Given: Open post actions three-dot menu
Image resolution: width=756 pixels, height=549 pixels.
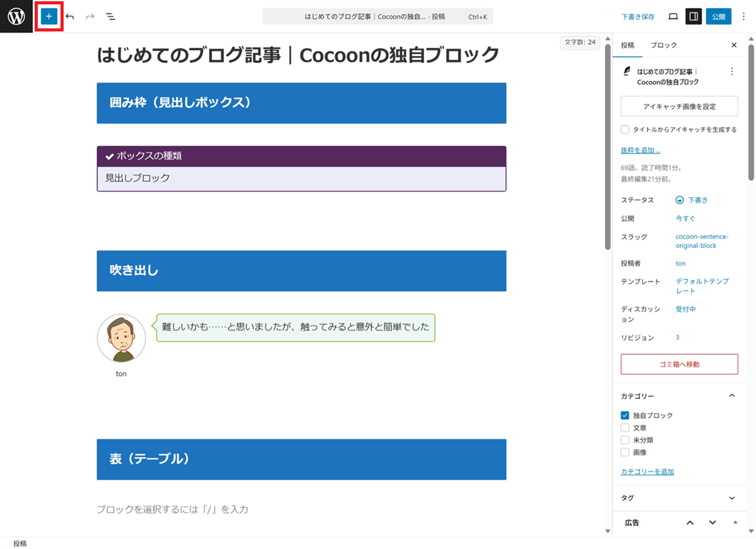Looking at the screenshot, I should pos(731,72).
